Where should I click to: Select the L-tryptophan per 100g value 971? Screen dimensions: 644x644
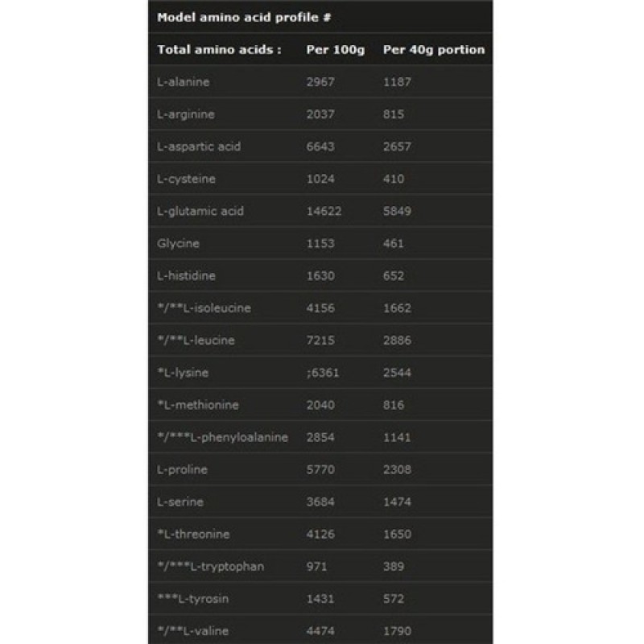317,566
